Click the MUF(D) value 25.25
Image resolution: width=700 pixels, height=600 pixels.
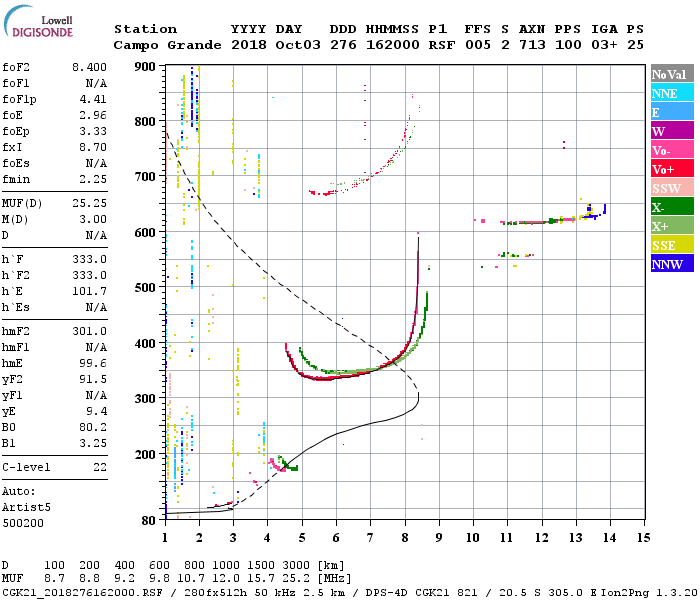89,203
